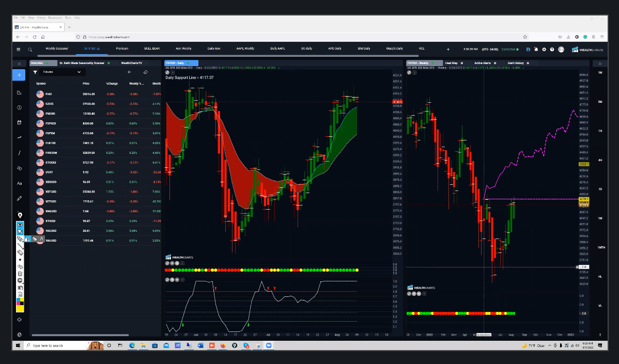Switch to the BULL BEAR workspace tab
Image resolution: width=619 pixels, height=364 pixels.
152,49
